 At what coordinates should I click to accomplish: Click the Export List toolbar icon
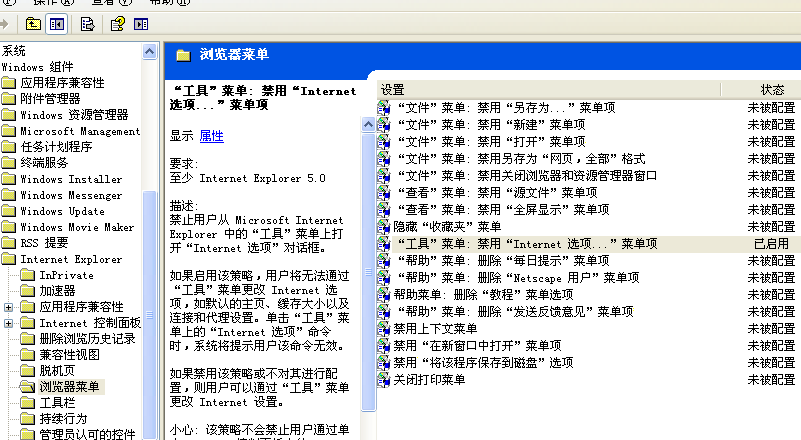(x=87, y=23)
